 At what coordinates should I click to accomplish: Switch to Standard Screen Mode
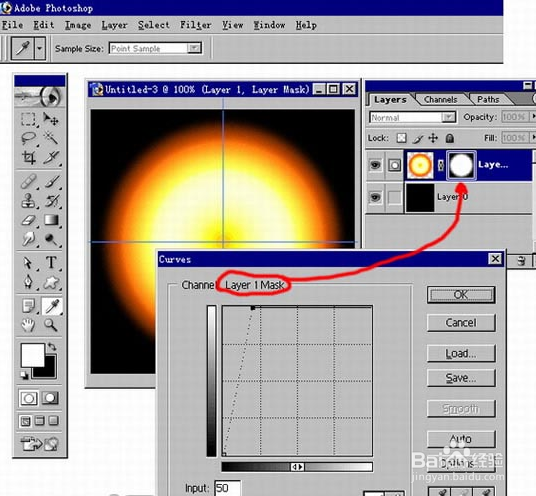[x=26, y=421]
